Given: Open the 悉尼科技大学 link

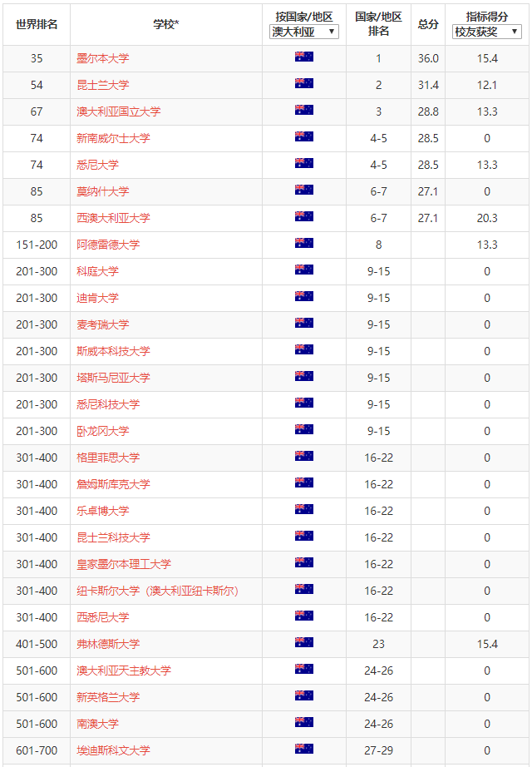Looking at the screenshot, I should coord(108,404).
